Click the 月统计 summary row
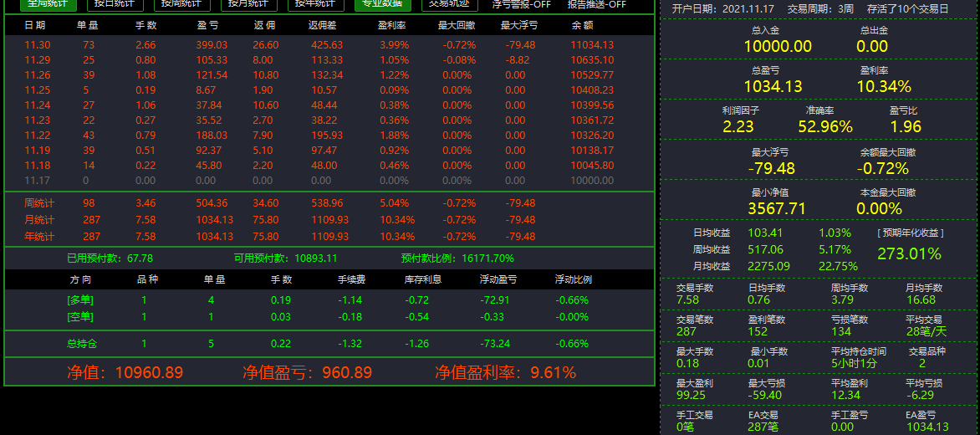 point(329,220)
